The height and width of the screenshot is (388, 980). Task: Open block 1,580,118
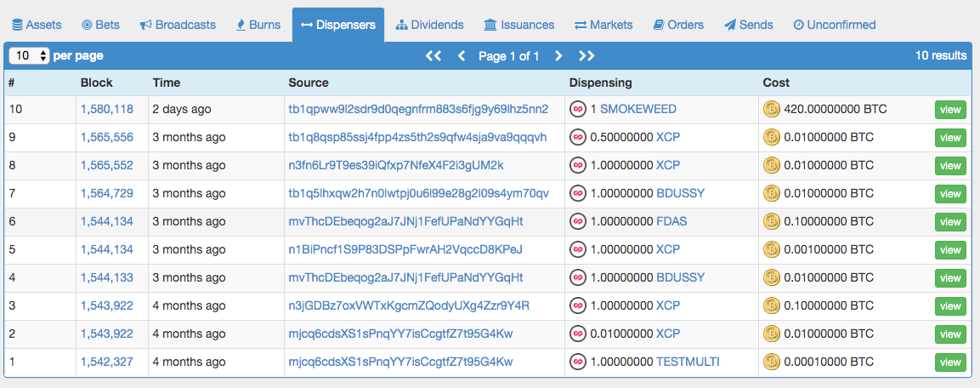pos(107,109)
